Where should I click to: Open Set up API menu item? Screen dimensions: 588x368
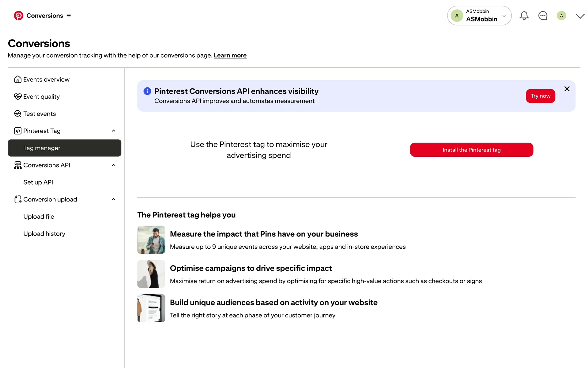pyautogui.click(x=38, y=182)
